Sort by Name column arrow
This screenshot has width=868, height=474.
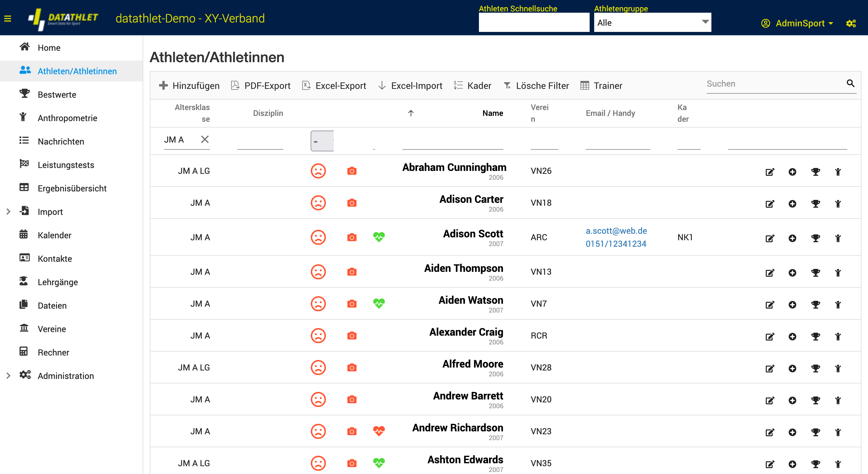click(x=411, y=113)
